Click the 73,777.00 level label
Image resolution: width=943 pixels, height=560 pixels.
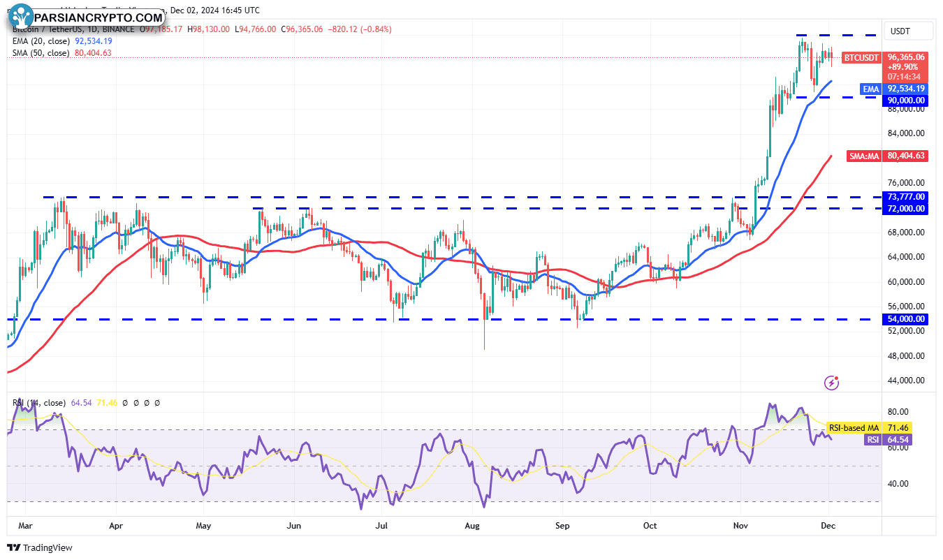click(906, 197)
